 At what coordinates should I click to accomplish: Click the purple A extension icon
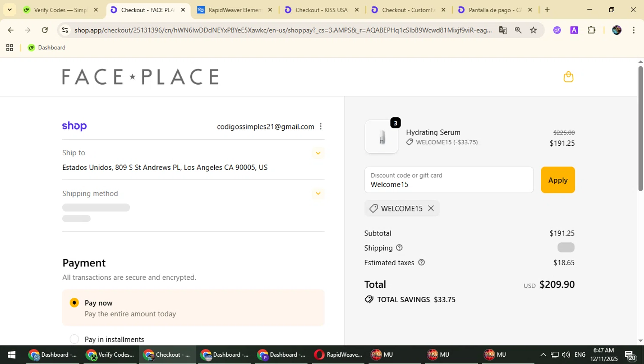pyautogui.click(x=574, y=30)
